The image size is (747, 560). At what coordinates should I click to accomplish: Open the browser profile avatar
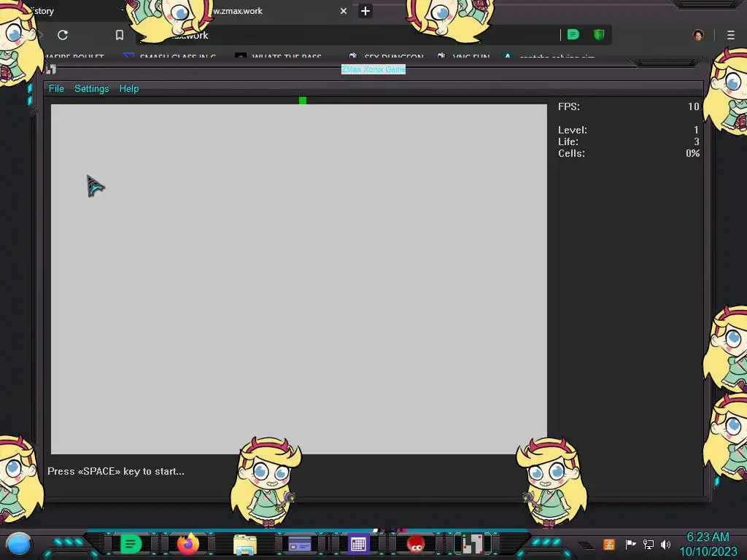[x=698, y=35]
